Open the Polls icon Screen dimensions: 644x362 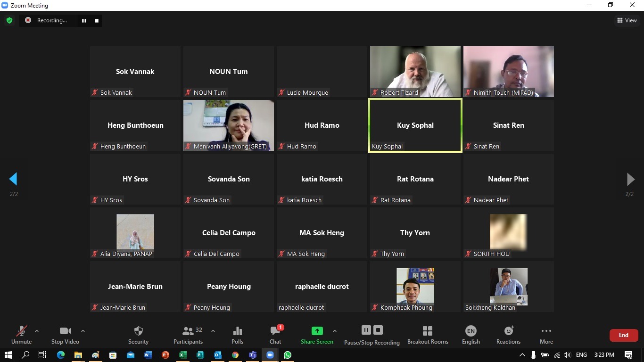click(x=238, y=335)
